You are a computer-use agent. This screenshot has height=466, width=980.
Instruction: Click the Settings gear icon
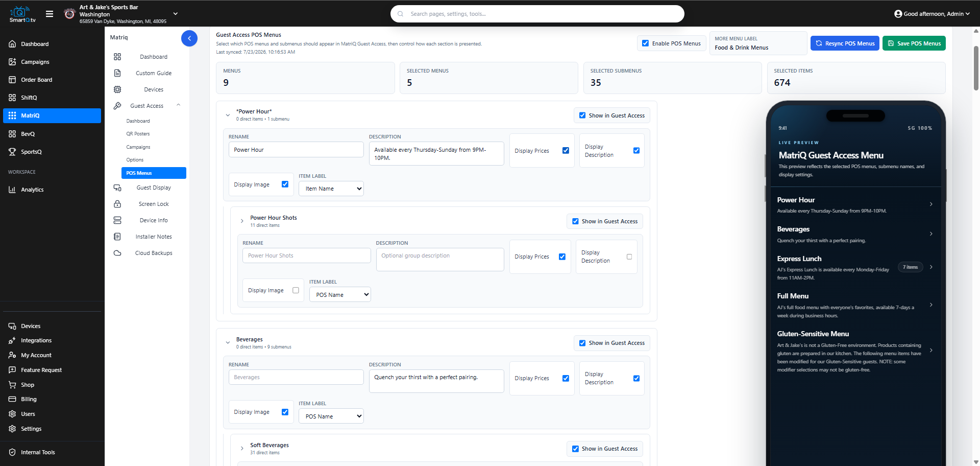12,429
